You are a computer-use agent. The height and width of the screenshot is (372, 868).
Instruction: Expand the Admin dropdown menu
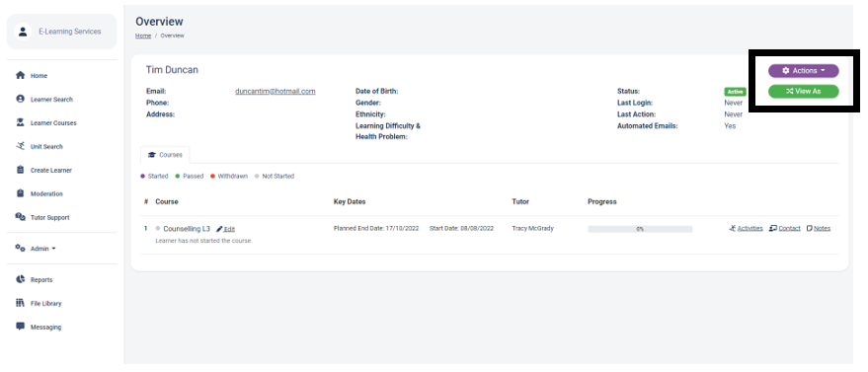(36, 249)
